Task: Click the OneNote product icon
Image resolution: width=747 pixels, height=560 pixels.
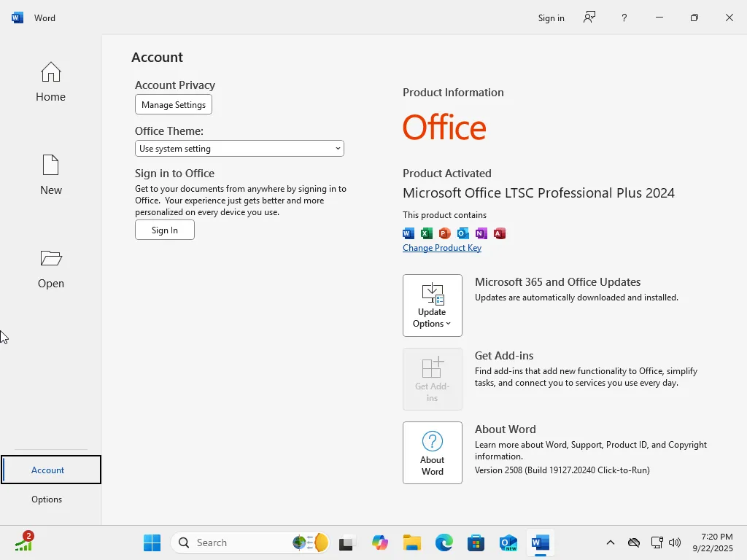Action: pyautogui.click(x=481, y=233)
